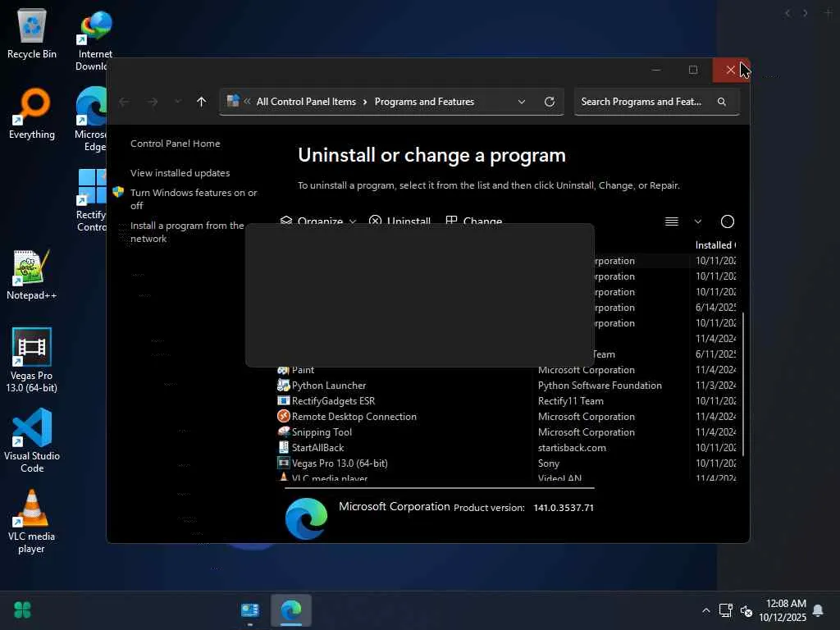Open Microsoft Edge desktop shortcut

coord(91,120)
